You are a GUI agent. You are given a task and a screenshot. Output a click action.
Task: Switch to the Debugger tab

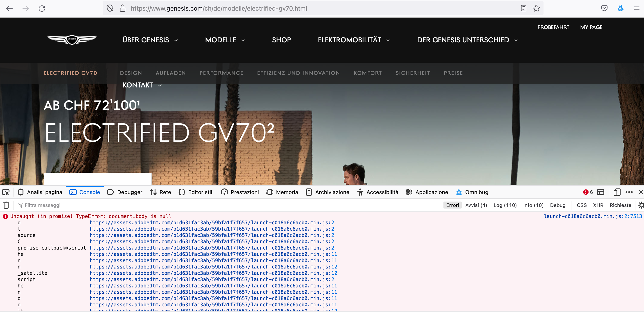[x=125, y=192]
